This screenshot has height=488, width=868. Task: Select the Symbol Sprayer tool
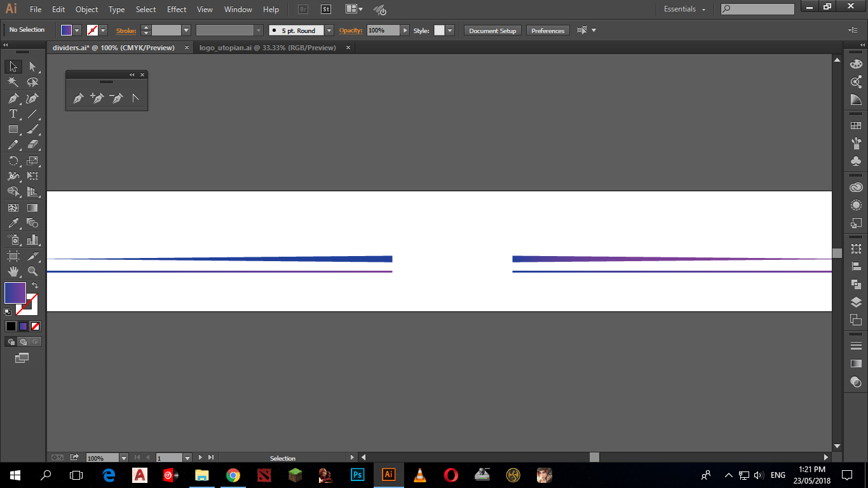[x=13, y=240]
